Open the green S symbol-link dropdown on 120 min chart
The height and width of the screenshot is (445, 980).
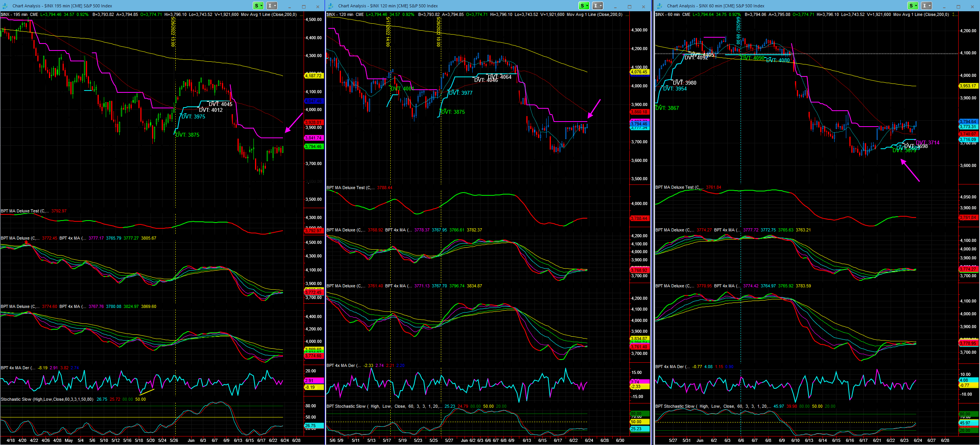coord(584,5)
